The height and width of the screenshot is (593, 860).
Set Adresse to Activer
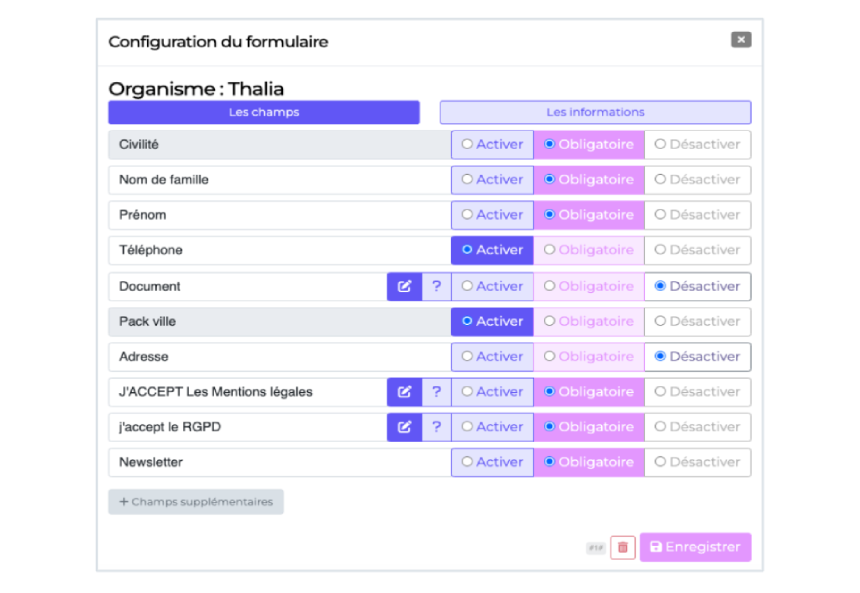(492, 356)
